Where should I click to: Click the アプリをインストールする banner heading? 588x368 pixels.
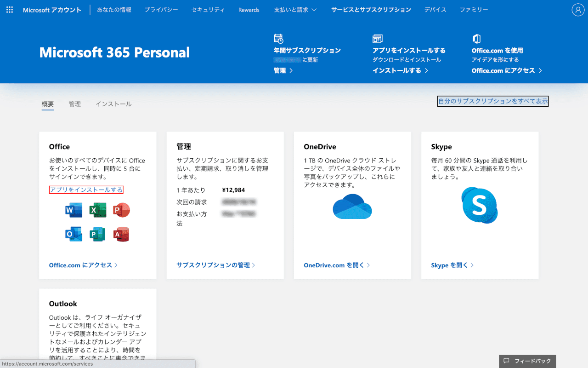click(409, 51)
